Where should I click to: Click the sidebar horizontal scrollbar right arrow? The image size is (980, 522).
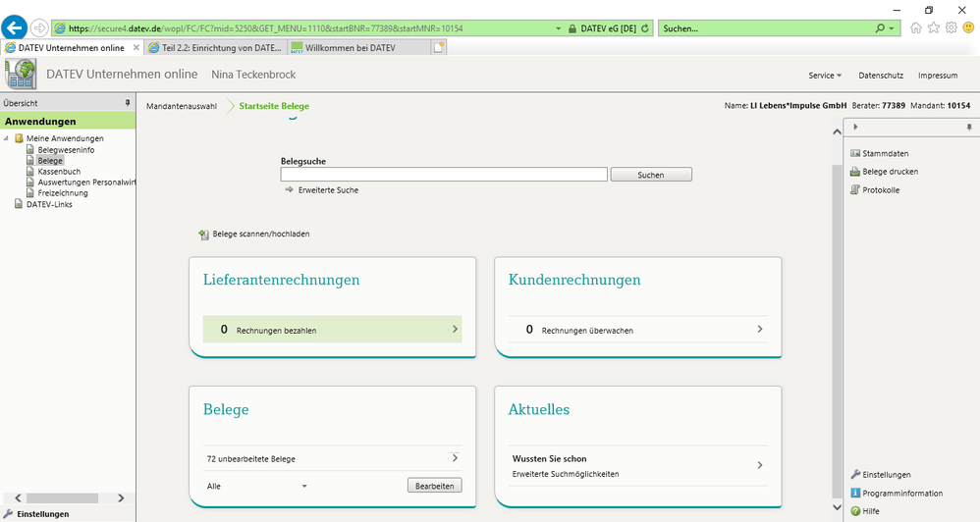tap(121, 497)
